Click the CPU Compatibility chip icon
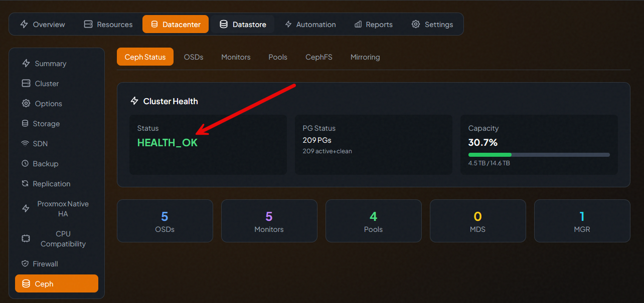 tap(26, 239)
